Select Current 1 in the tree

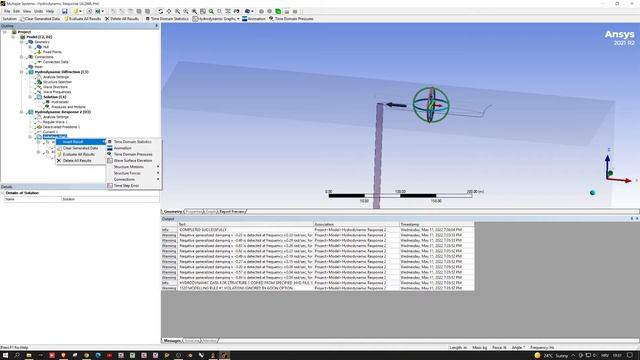tap(50, 132)
